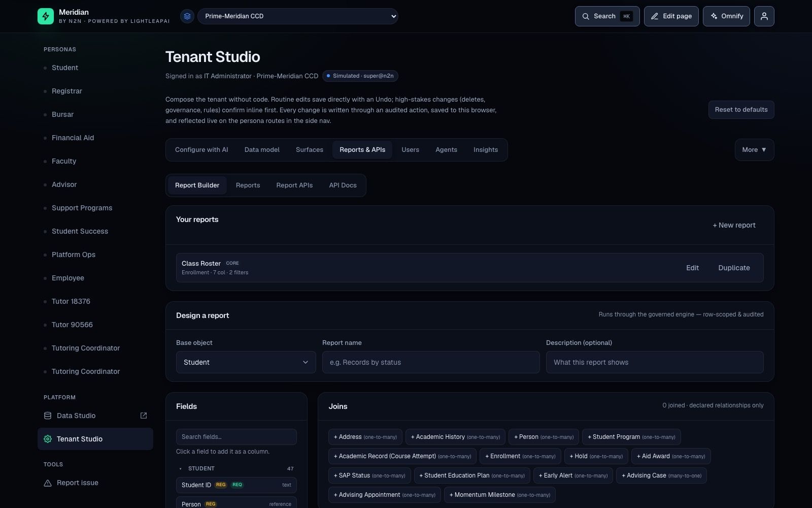
Task: Click the Meridian lightning bolt logo
Action: pyautogui.click(x=46, y=16)
